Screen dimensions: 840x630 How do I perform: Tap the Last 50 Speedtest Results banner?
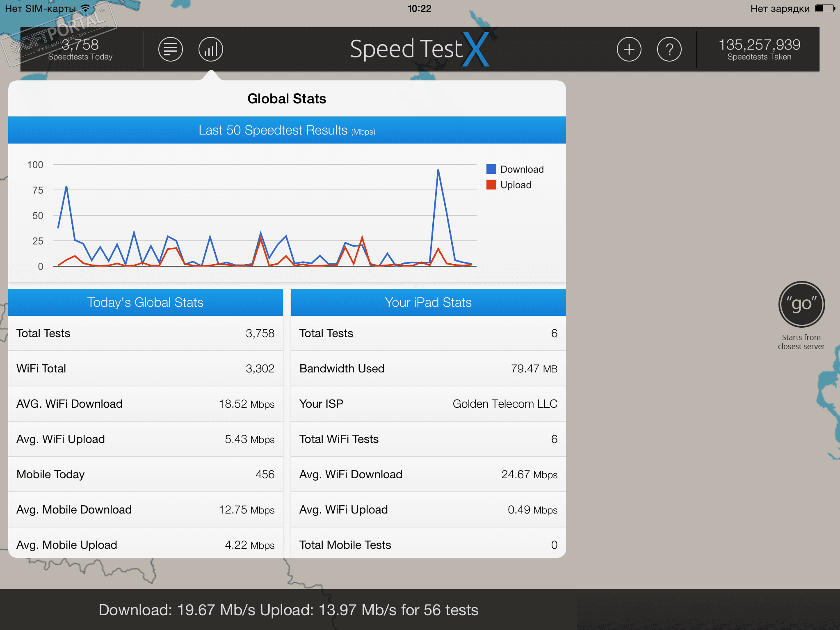point(287,130)
